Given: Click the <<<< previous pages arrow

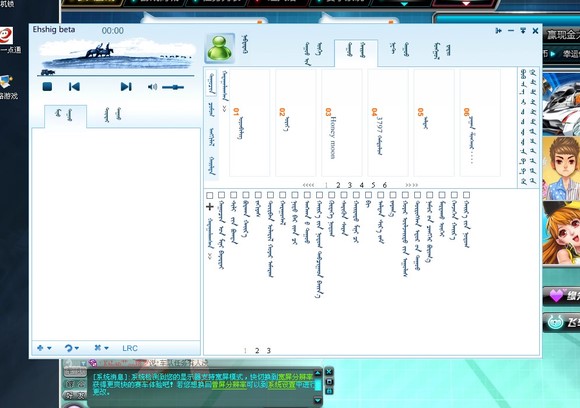Looking at the screenshot, I should (x=308, y=185).
